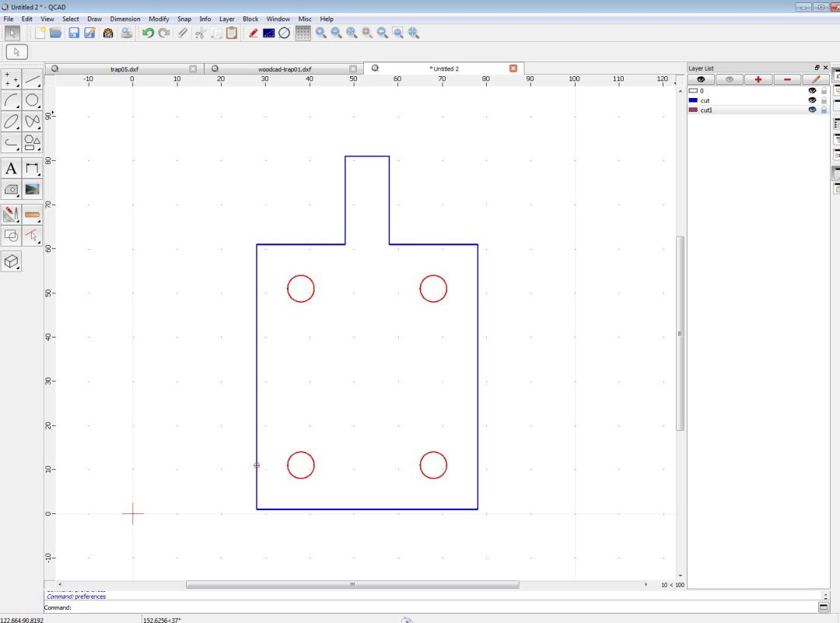Open the Text tool

[11, 169]
